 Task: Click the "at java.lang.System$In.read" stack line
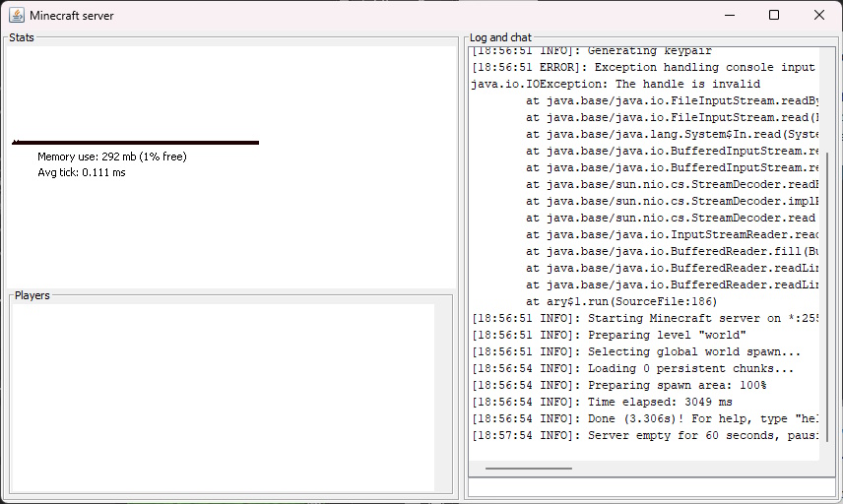pyautogui.click(x=672, y=134)
